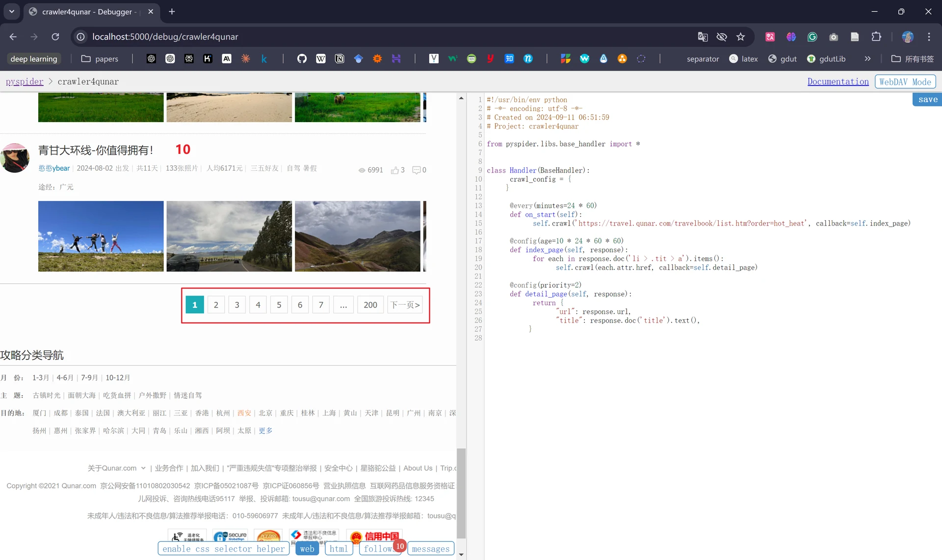Screen dimensions: 942x560
Task: Open the jumping people travel photo thumbnail
Action: coord(101,236)
